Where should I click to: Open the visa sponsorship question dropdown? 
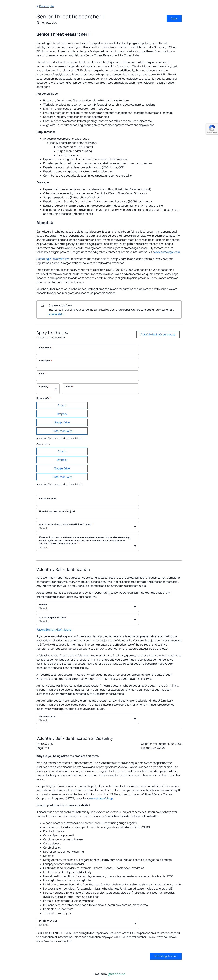[x=87, y=543]
